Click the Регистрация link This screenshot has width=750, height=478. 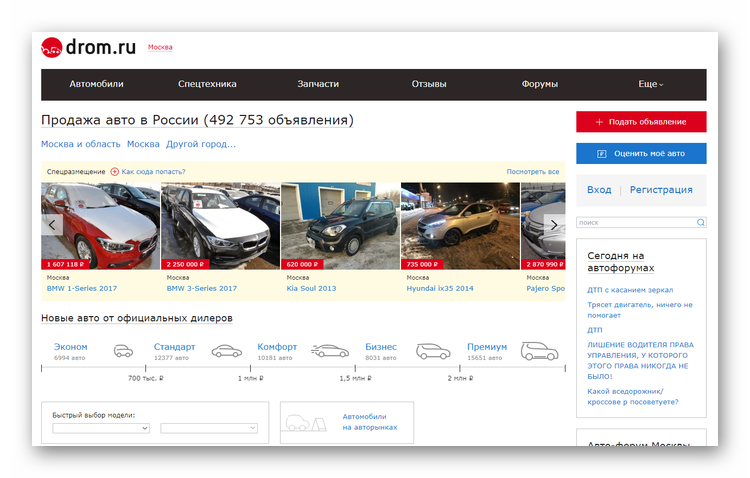point(661,189)
